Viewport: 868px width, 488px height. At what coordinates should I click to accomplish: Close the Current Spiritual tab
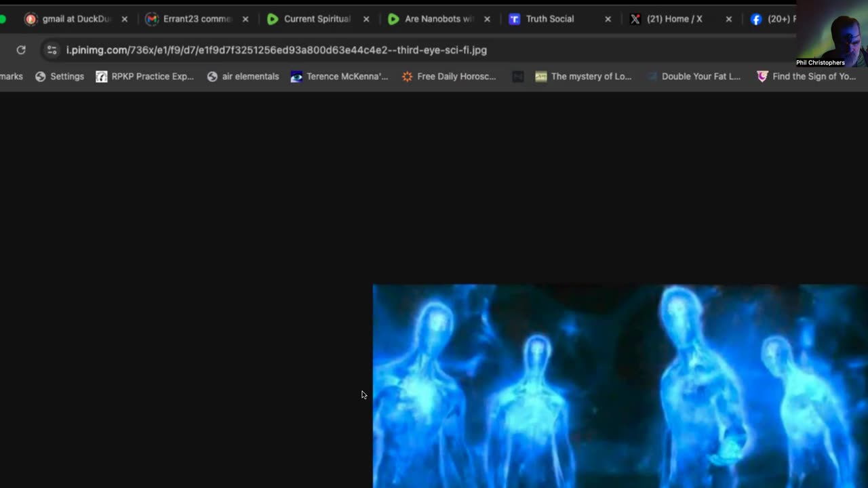(366, 19)
